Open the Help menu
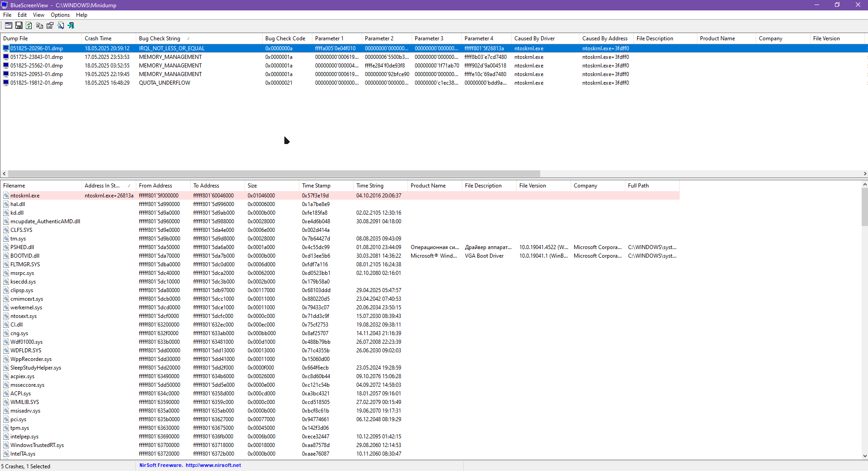868x471 pixels. [x=82, y=15]
